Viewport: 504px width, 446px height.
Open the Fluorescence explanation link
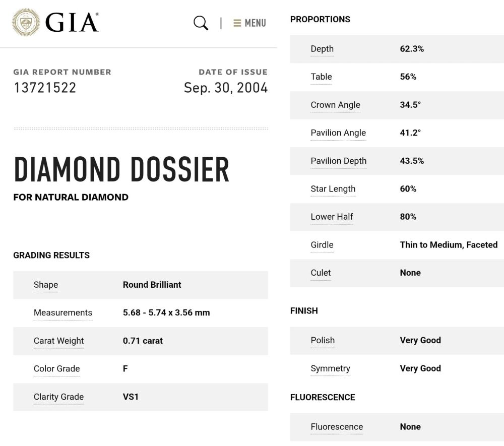coord(337,427)
